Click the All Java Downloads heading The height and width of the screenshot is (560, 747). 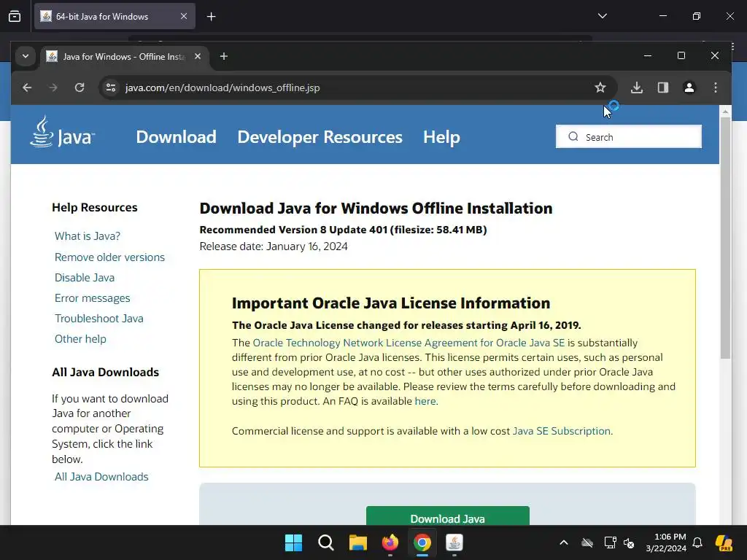point(105,373)
